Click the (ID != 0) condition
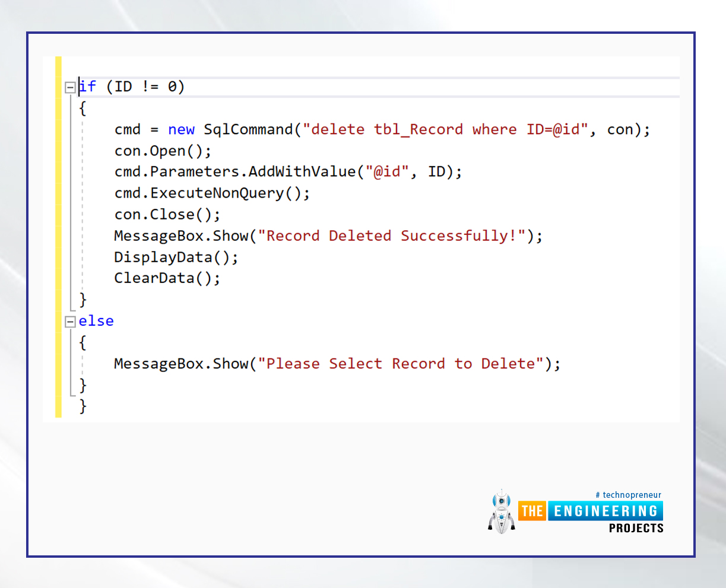 click(145, 87)
